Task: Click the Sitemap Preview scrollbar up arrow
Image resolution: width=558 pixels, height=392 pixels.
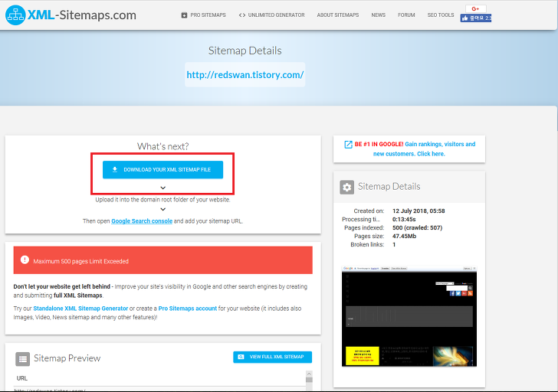Action: click(x=309, y=374)
